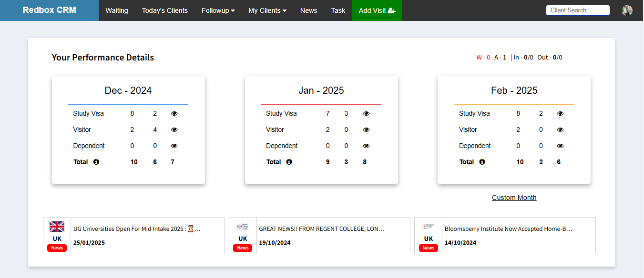644x278 pixels.
Task: Click the info icon next to Jan 2025 Total
Action: click(x=289, y=162)
